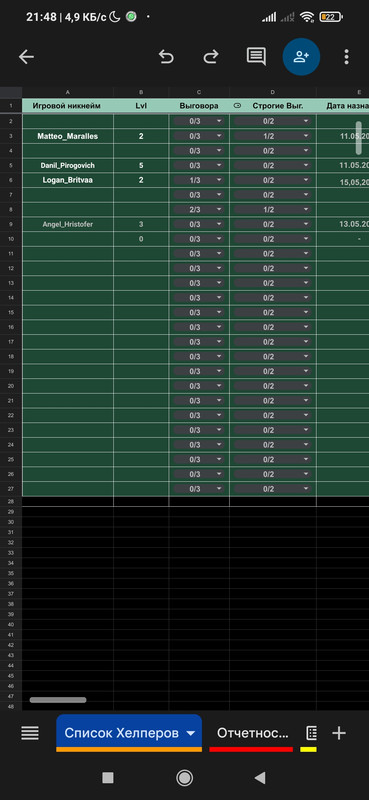Select column D header
This screenshot has width=369, height=800.
[x=273, y=92]
